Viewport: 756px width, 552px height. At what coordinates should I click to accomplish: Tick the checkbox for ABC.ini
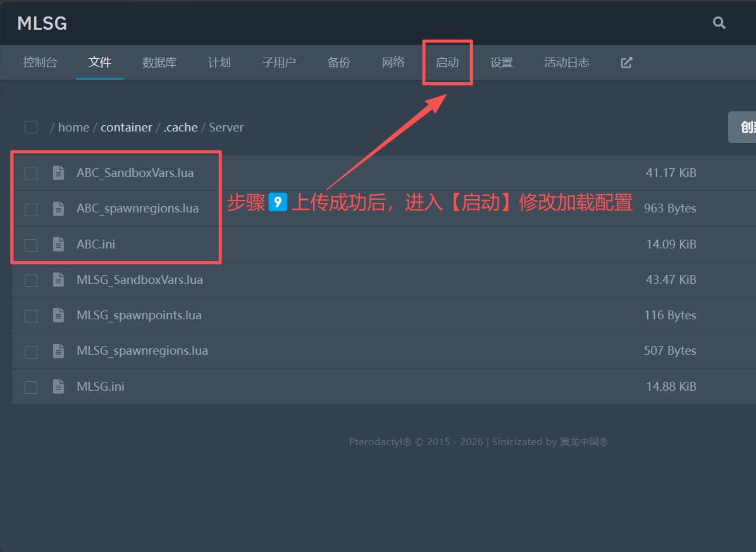point(31,245)
